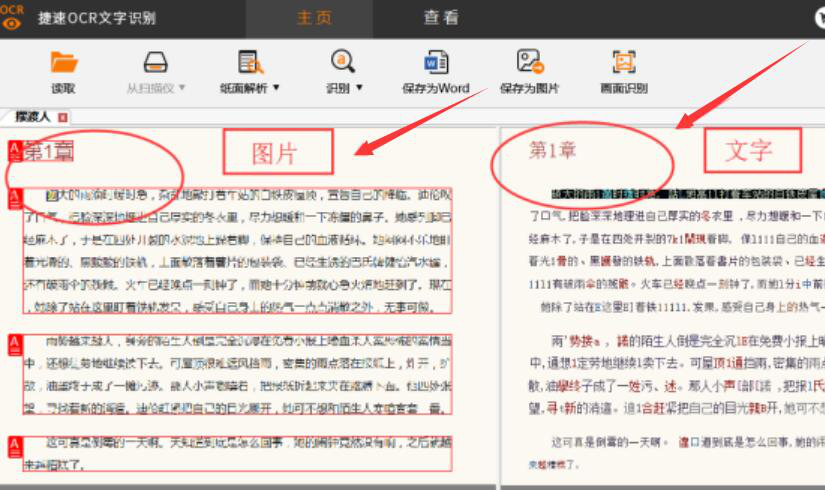Select the second paragraph block in image panel
This screenshot has height=490, width=825.
[237, 374]
